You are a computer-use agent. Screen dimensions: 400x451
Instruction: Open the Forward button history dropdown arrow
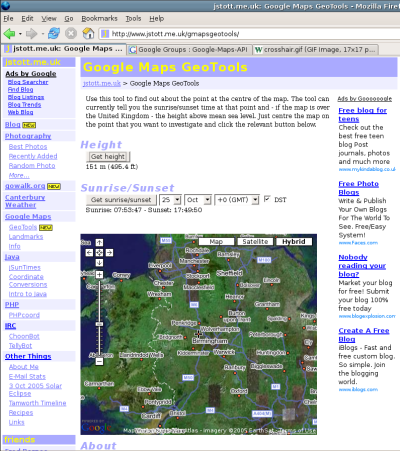[42, 34]
